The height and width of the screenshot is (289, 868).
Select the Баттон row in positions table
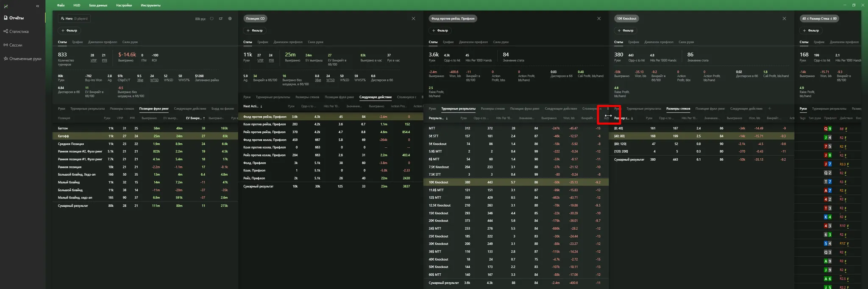click(63, 128)
